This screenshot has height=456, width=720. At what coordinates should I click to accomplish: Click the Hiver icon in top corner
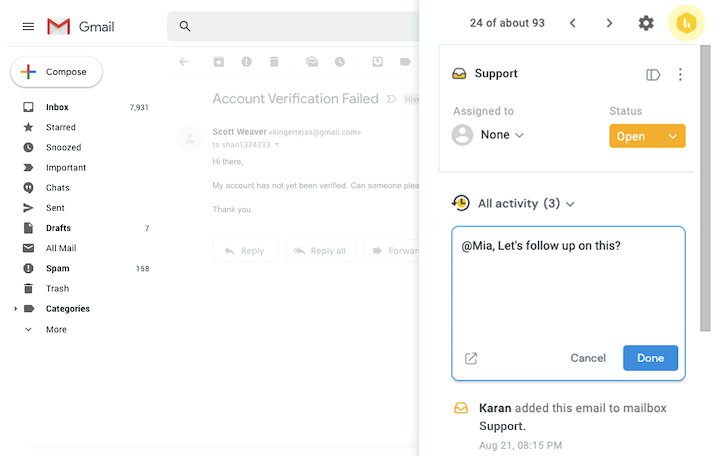pyautogui.click(x=686, y=23)
